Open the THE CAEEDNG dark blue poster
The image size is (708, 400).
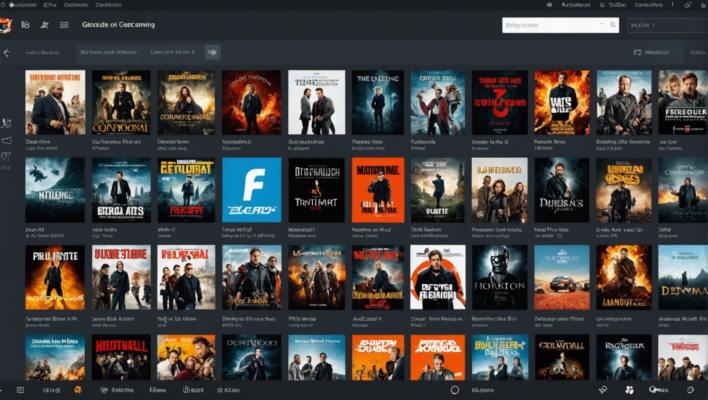pos(378,102)
